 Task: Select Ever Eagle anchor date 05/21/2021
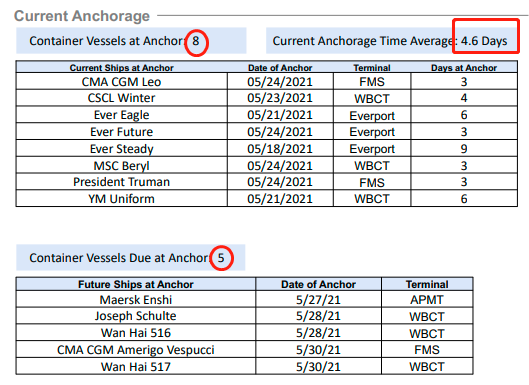(x=280, y=115)
